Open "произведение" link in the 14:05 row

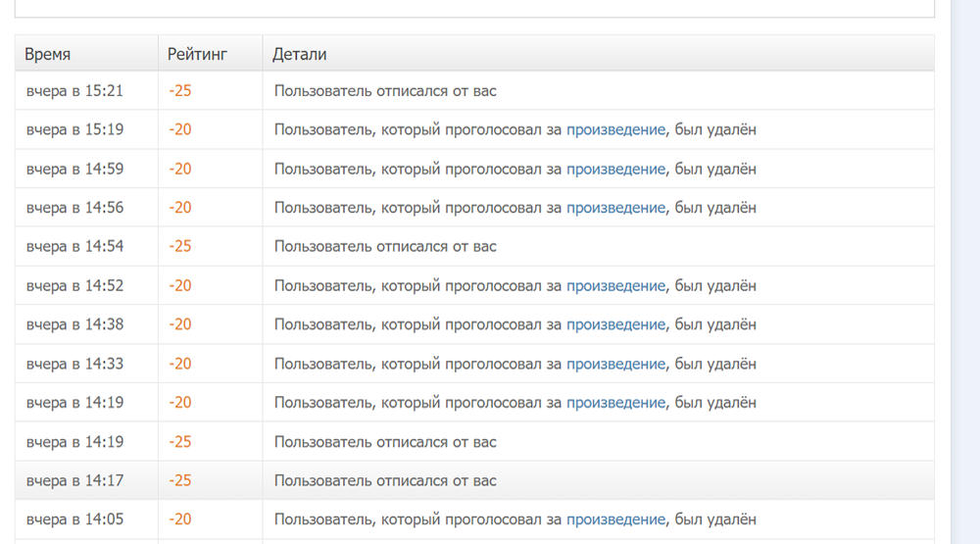click(x=615, y=519)
